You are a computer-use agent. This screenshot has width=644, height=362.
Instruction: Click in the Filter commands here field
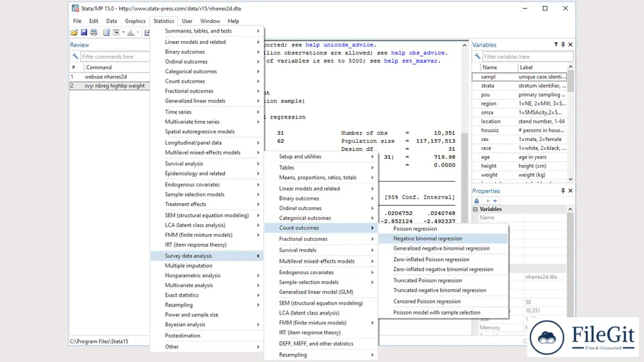click(115, 57)
